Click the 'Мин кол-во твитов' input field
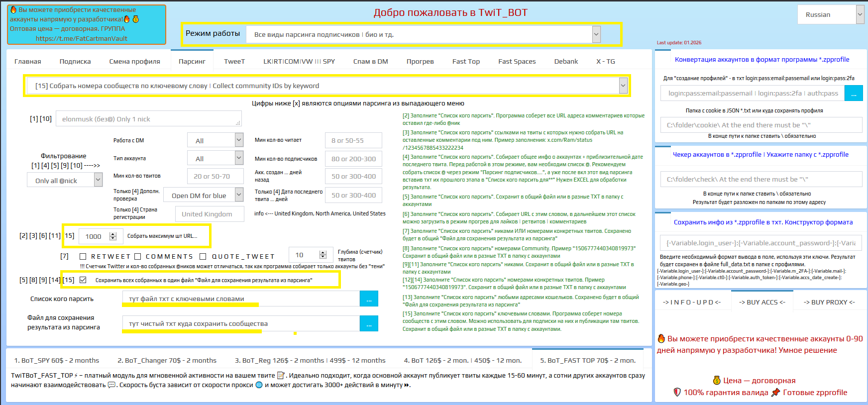 point(216,176)
